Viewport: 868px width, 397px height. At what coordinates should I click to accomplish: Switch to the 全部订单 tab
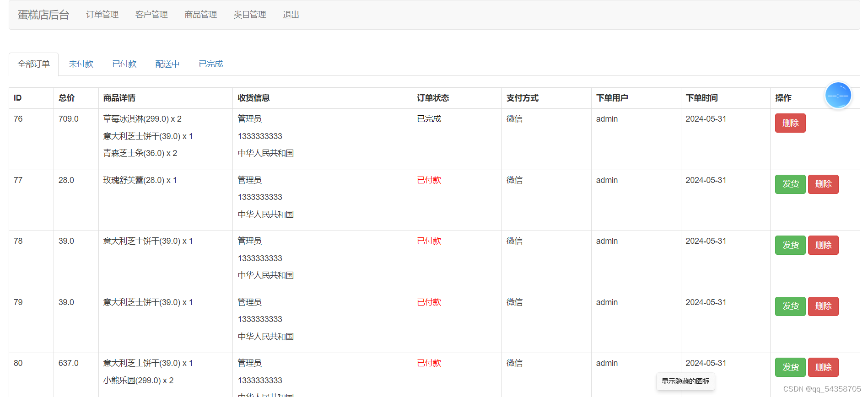point(34,64)
